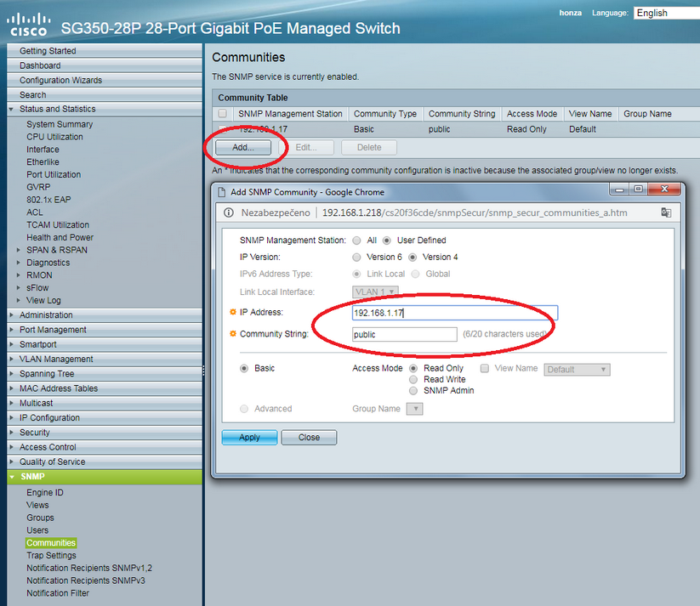This screenshot has height=606, width=700.
Task: Open the Link Local Interface VLAN dropdown
Action: (x=375, y=292)
